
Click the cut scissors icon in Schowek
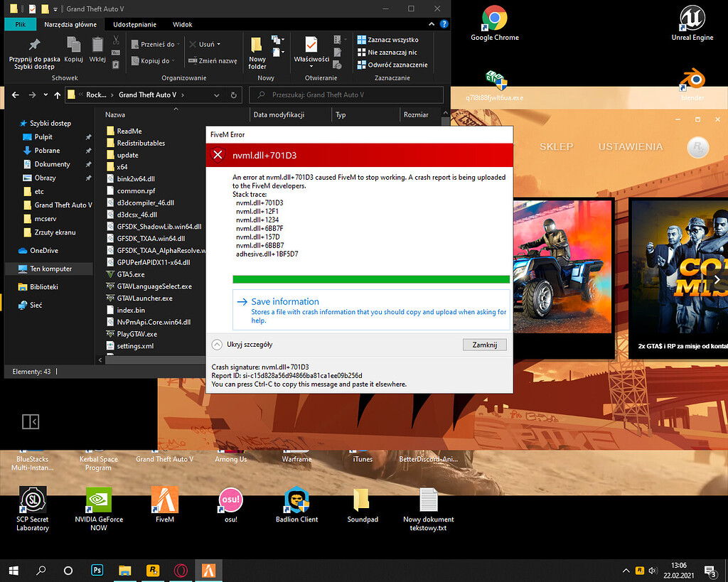[x=116, y=41]
